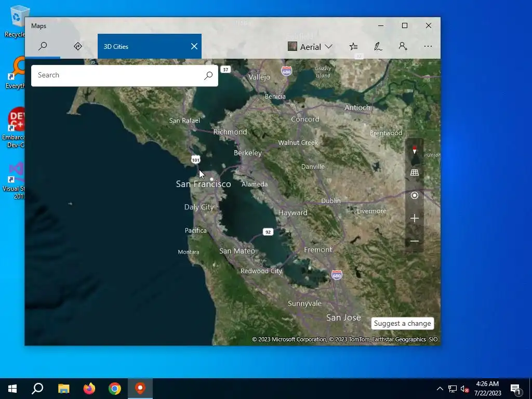
Task: Open Recycle Bin desktop icon
Action: 15,22
